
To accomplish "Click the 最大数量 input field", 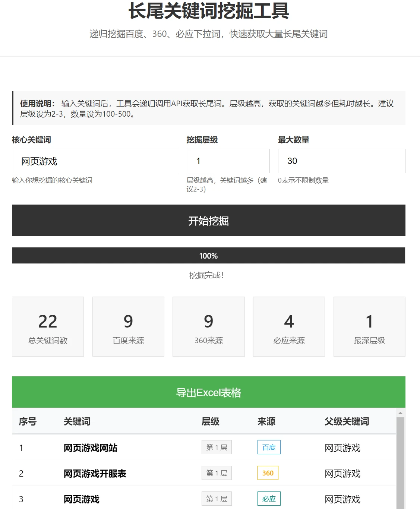I will [341, 161].
